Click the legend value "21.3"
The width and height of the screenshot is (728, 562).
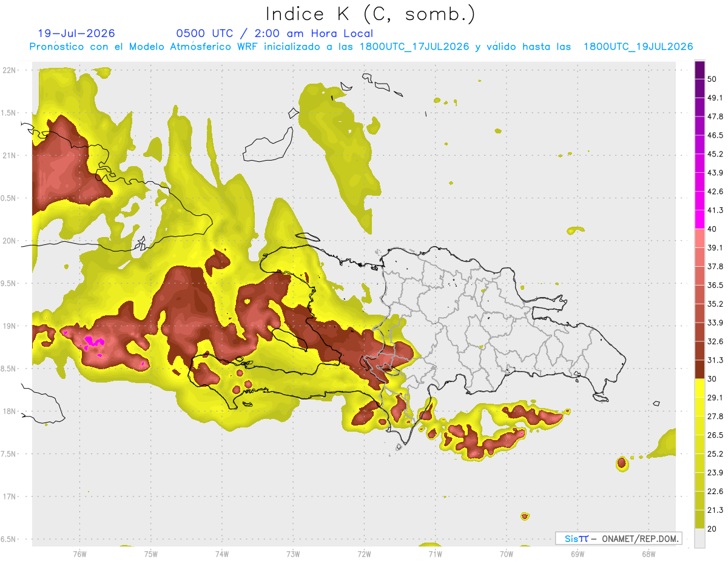click(715, 510)
